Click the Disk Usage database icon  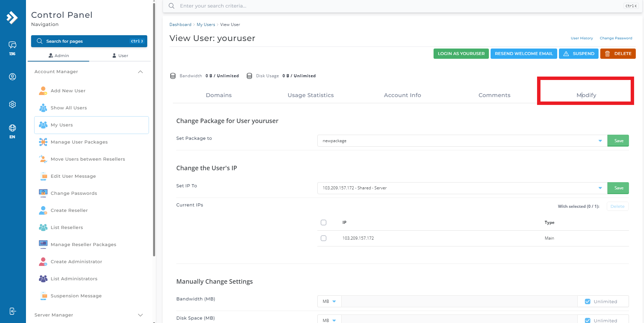click(249, 76)
